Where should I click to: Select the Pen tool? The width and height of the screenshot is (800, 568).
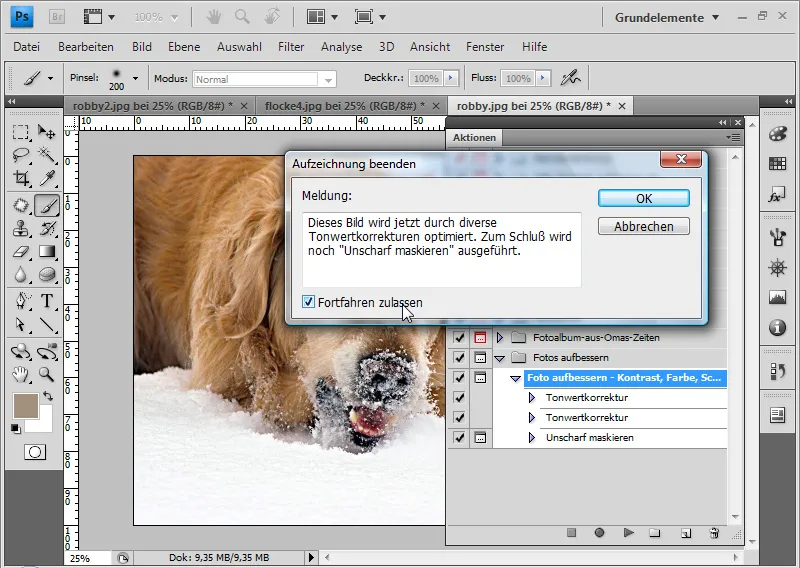(21, 301)
